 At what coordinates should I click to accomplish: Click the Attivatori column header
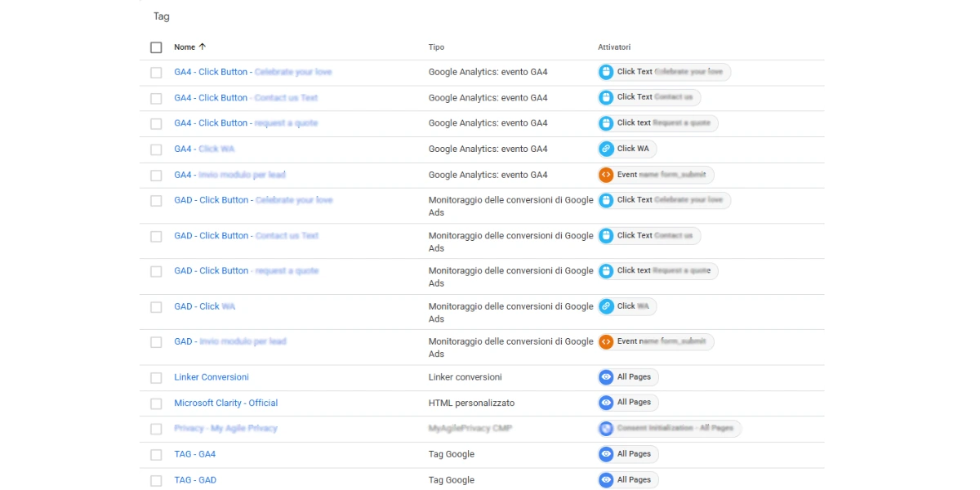click(614, 47)
